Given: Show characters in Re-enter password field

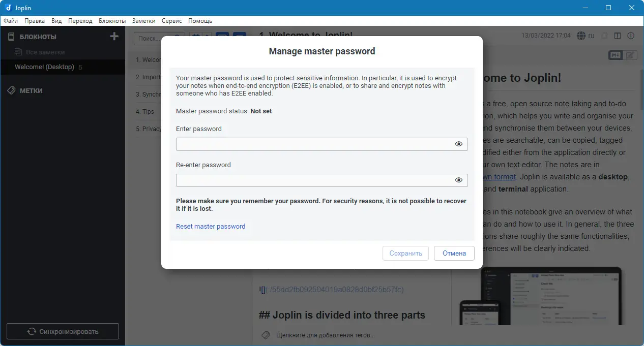Looking at the screenshot, I should 458,180.
